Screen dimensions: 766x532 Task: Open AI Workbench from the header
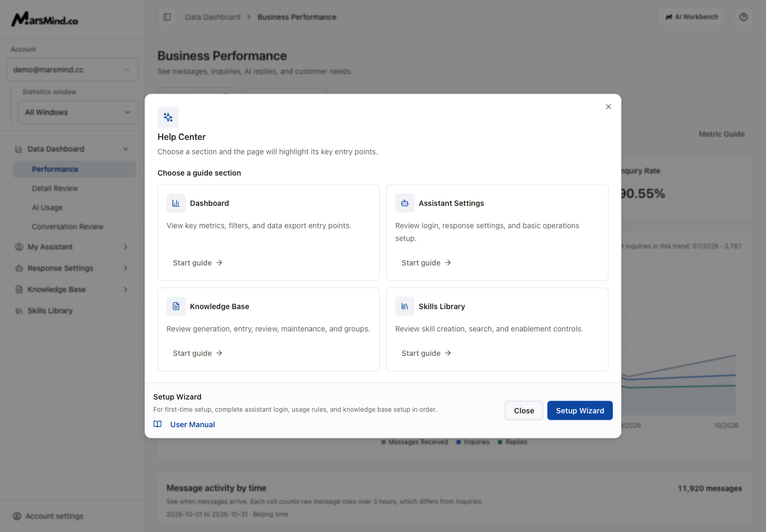[x=692, y=17]
